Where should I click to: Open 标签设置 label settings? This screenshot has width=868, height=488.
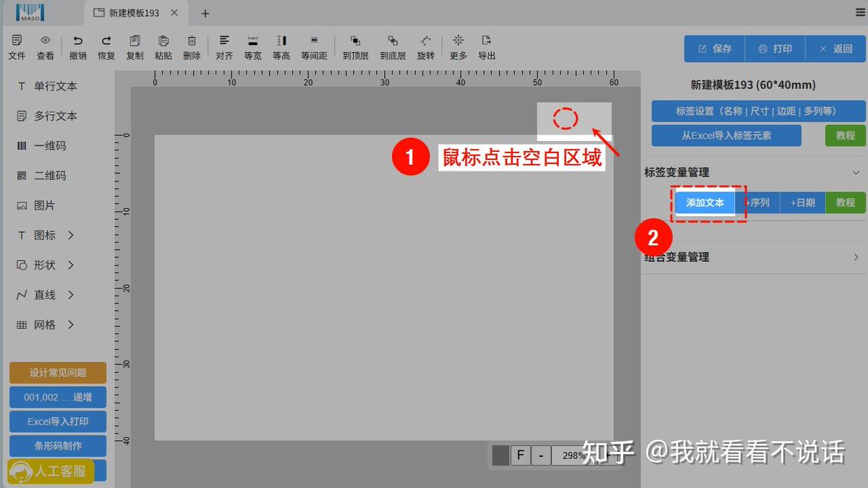(758, 111)
